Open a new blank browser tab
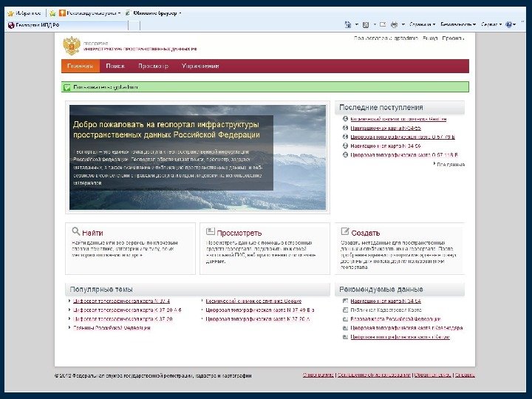The image size is (532, 399). (134, 25)
